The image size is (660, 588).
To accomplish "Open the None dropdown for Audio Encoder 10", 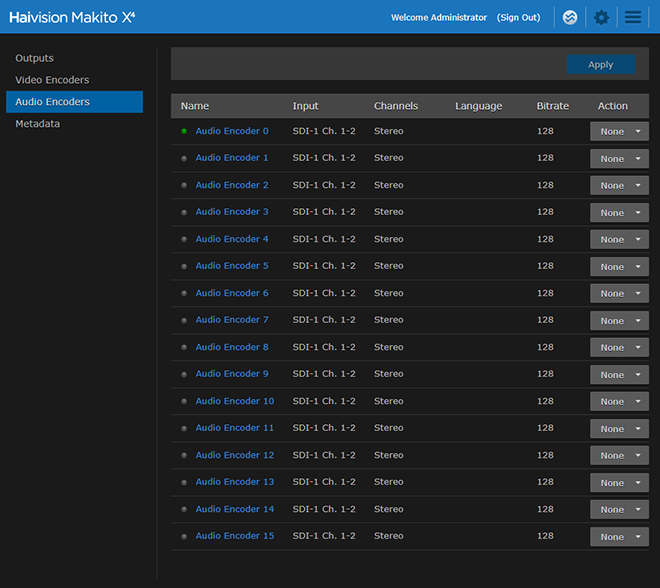I will pyautogui.click(x=619, y=402).
